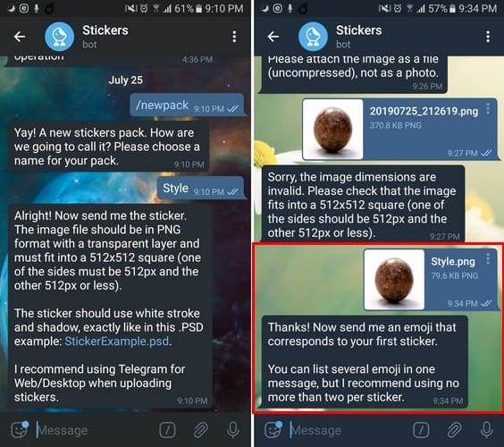The height and width of the screenshot is (447, 504).
Task: Attach a file using right paperclip
Action: [454, 430]
